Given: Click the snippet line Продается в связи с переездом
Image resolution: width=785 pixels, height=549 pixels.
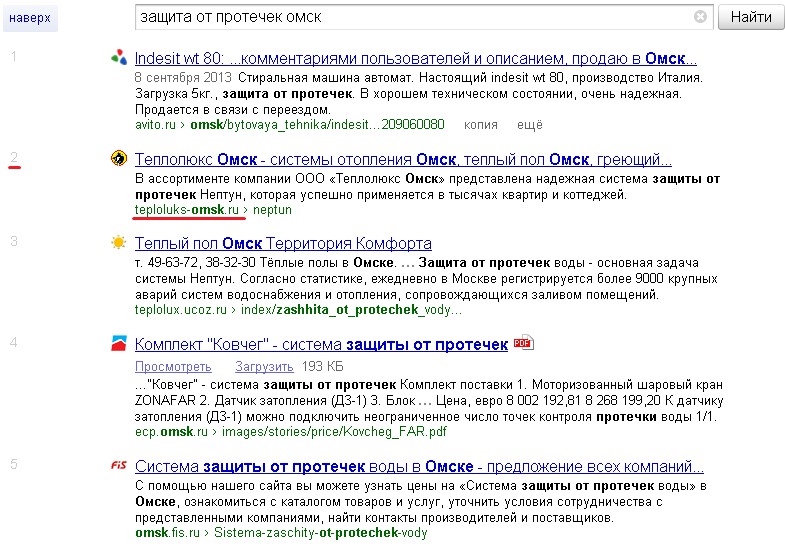Looking at the screenshot, I should pyautogui.click(x=233, y=110).
